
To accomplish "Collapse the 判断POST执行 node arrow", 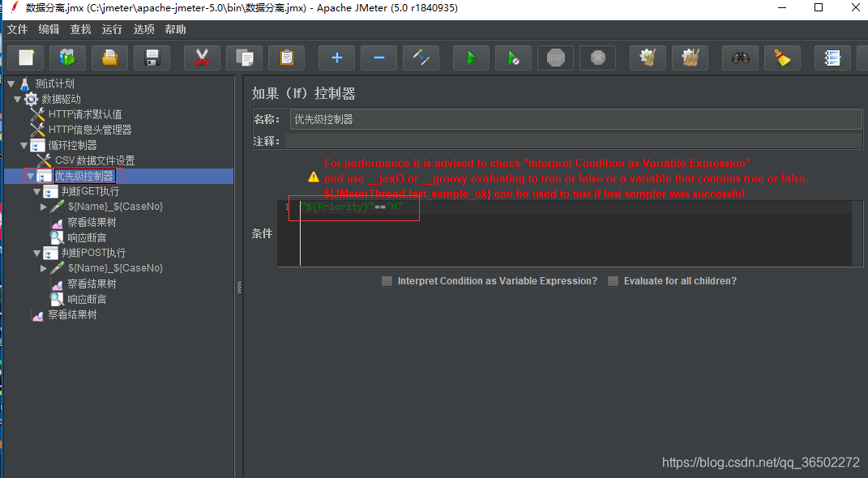I will pos(37,254).
